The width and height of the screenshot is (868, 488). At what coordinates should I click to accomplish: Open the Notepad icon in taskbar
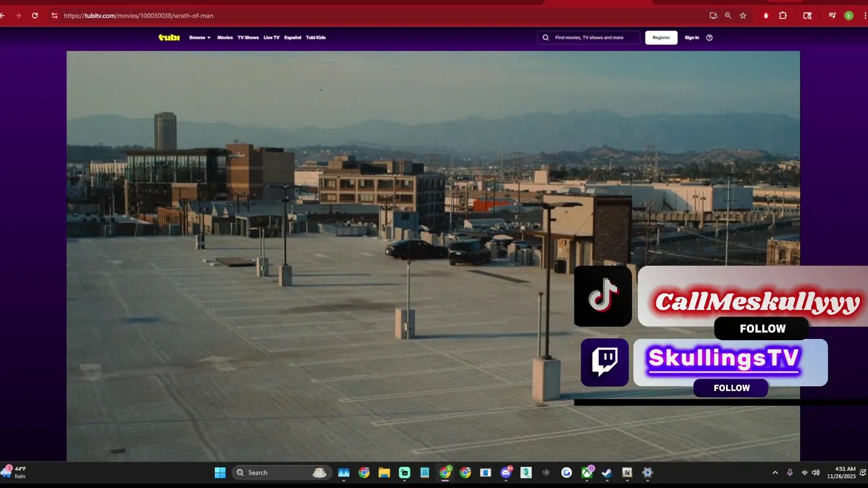425,472
